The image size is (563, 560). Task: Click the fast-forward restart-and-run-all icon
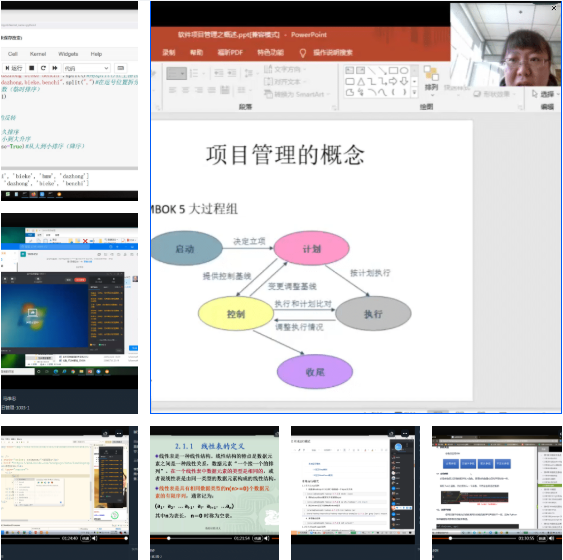coord(55,68)
